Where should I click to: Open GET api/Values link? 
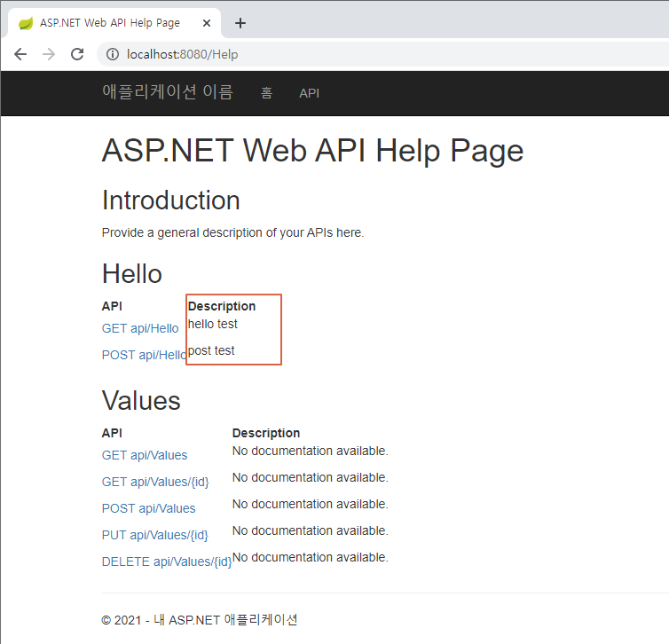click(x=145, y=455)
